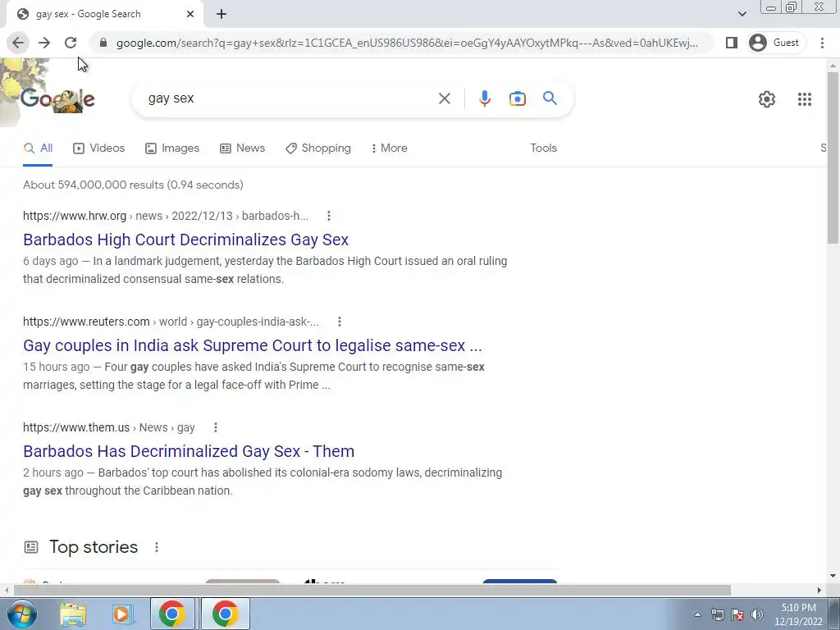
Task: Reload the page with the refresh icon
Action: 71,43
